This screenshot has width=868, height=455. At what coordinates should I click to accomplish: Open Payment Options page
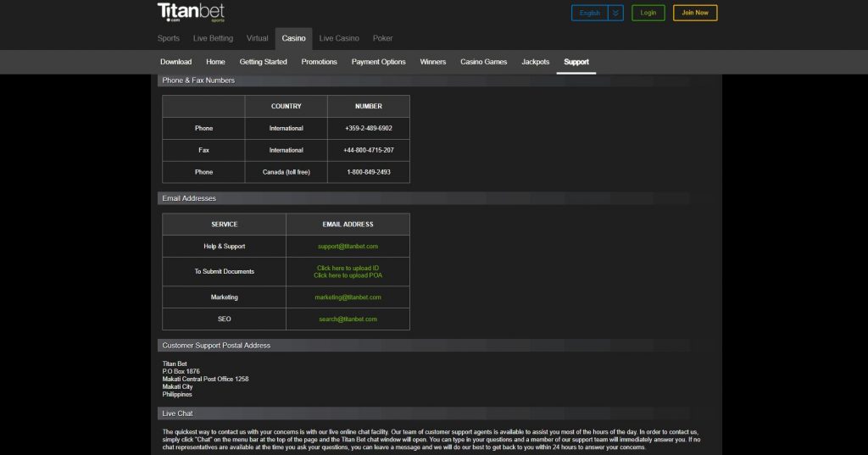[x=379, y=62]
